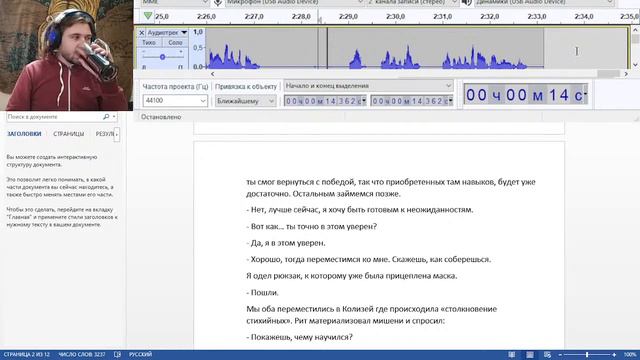Click the navigation tabs scroll arrow
This screenshot has height=360, width=640.
pos(117,134)
